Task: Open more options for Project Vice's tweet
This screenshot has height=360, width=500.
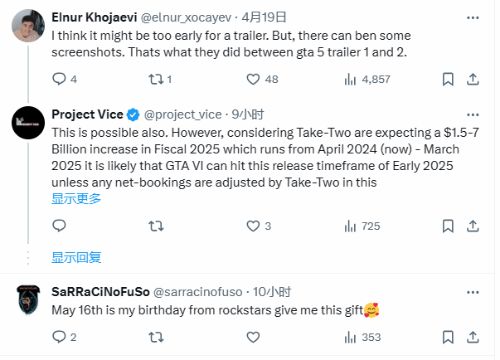Action: tap(473, 115)
